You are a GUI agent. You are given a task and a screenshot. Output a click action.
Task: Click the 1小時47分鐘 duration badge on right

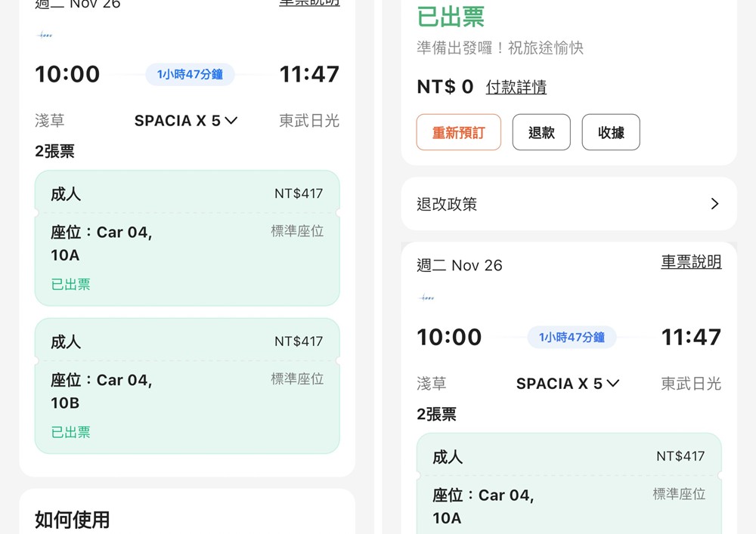click(x=572, y=338)
